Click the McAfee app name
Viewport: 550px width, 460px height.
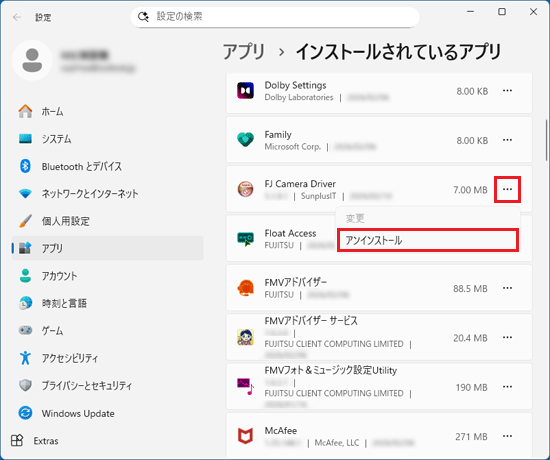tap(281, 431)
